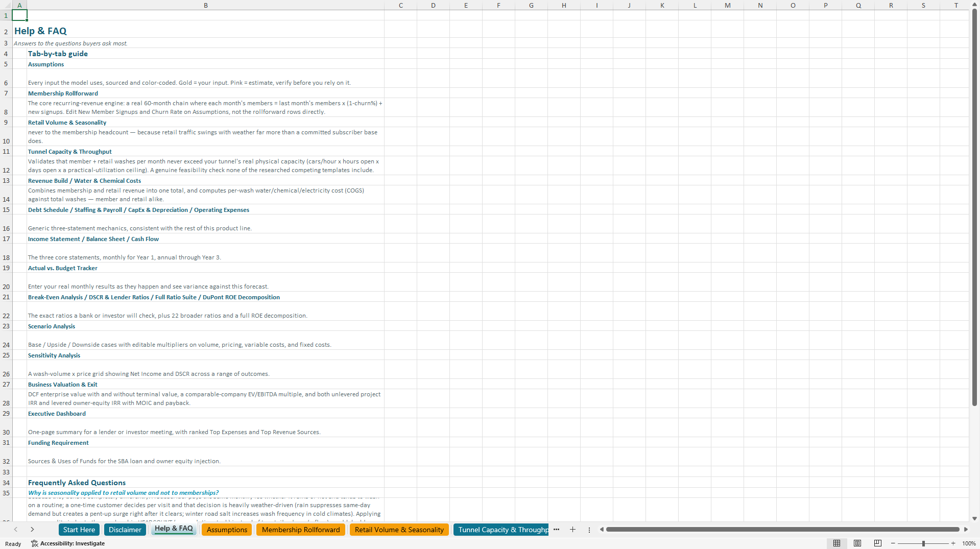Open the Assumptions sheet tab
Screen dimensions: 980x549
coord(227,530)
